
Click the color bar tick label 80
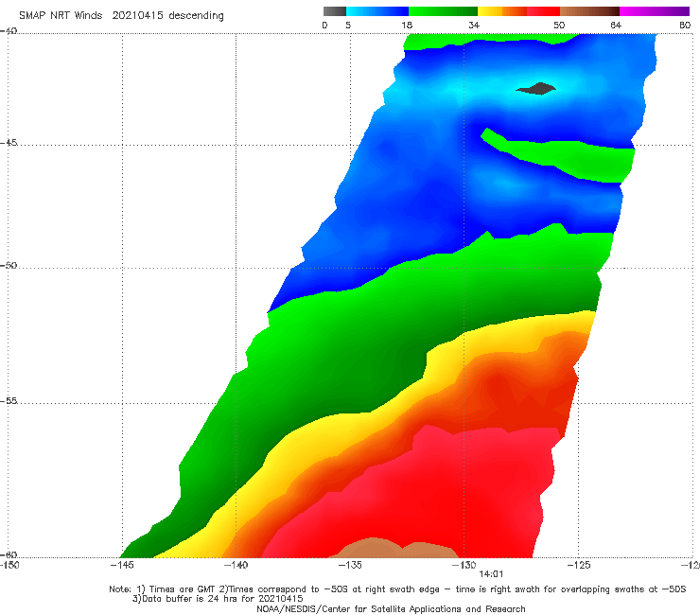coord(685,26)
